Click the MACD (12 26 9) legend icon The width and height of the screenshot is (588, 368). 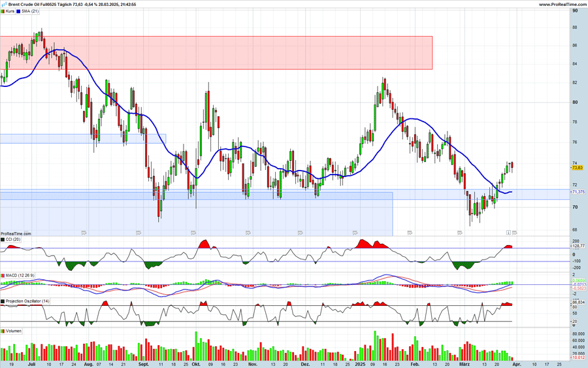pos(3,275)
